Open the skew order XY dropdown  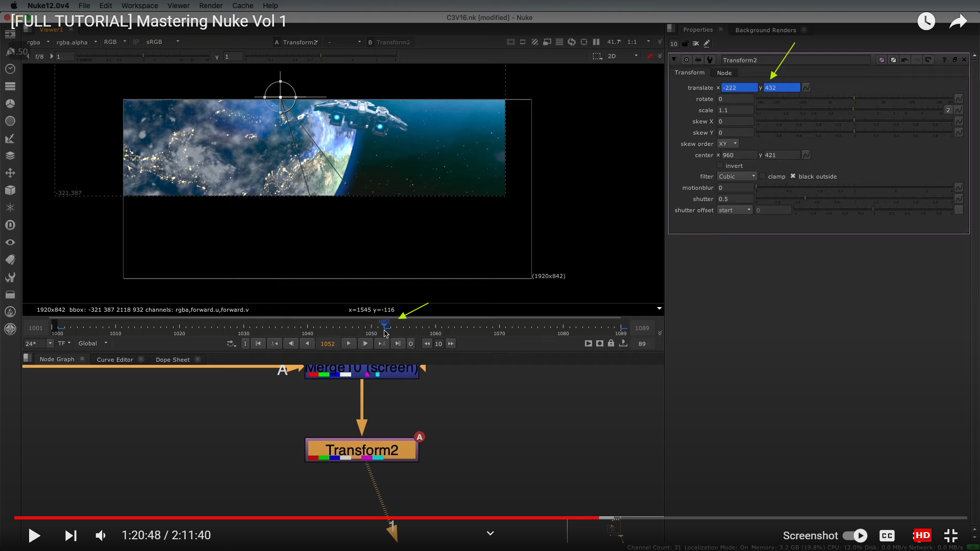[x=728, y=144]
